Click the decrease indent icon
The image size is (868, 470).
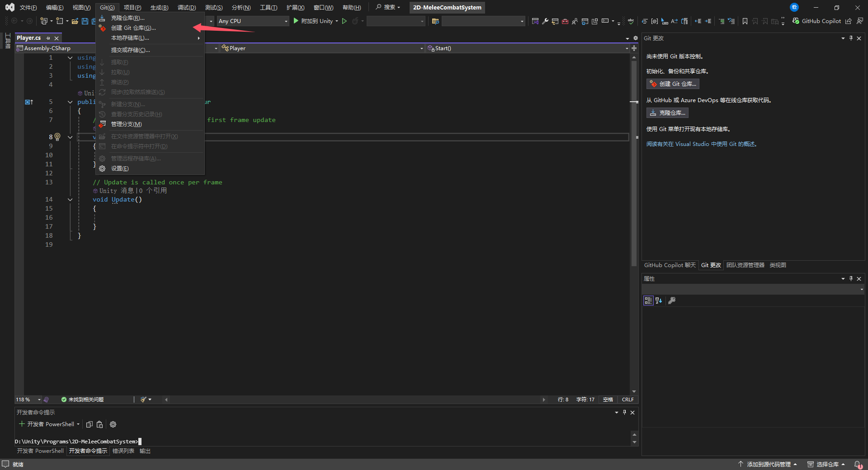pos(698,21)
